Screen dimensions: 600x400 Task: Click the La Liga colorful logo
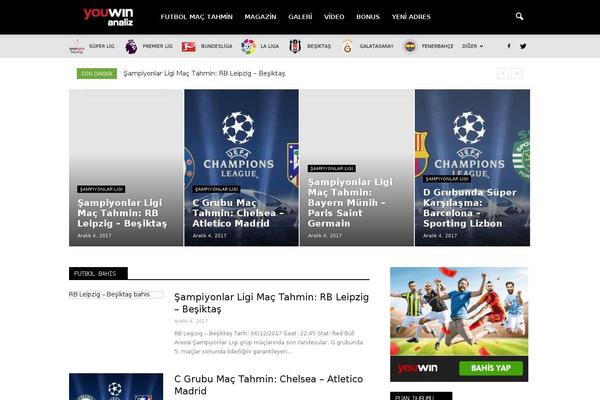tap(248, 46)
